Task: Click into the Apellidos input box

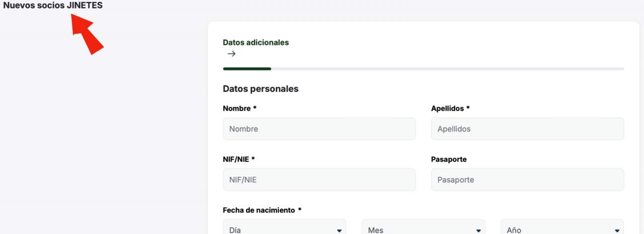Action: (527, 129)
